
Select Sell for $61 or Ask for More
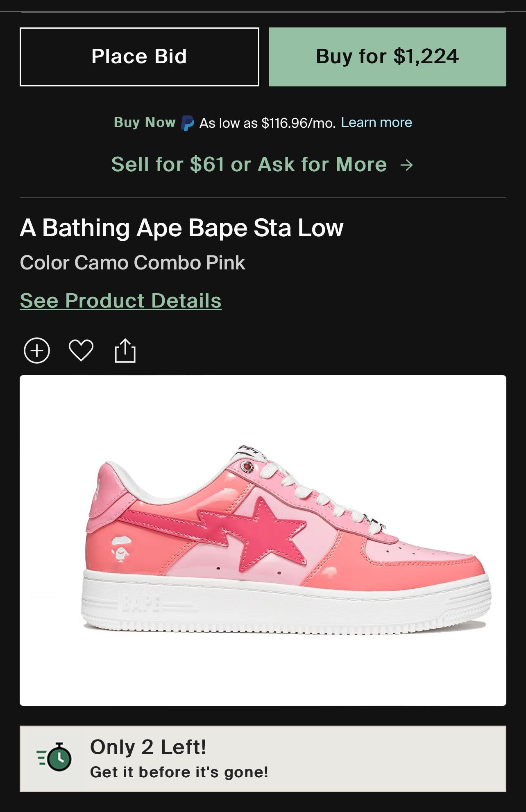click(249, 165)
